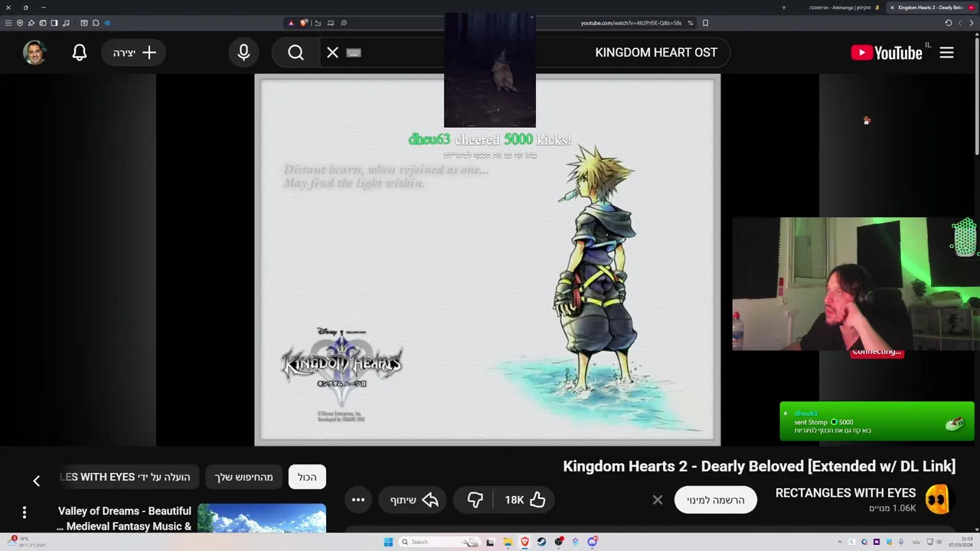Bookmark this page from the address bar
This screenshot has width=980, height=551.
click(705, 23)
